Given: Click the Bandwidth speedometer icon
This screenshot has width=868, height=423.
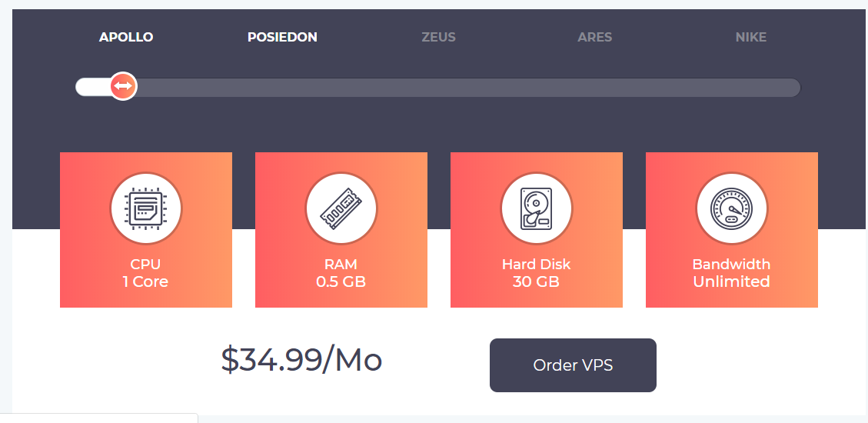Looking at the screenshot, I should 731,208.
